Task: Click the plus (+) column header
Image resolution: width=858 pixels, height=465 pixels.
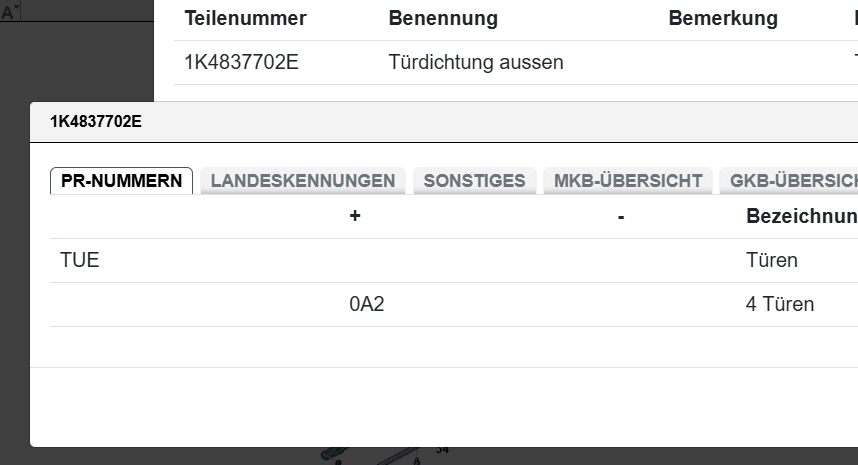Action: point(355,216)
